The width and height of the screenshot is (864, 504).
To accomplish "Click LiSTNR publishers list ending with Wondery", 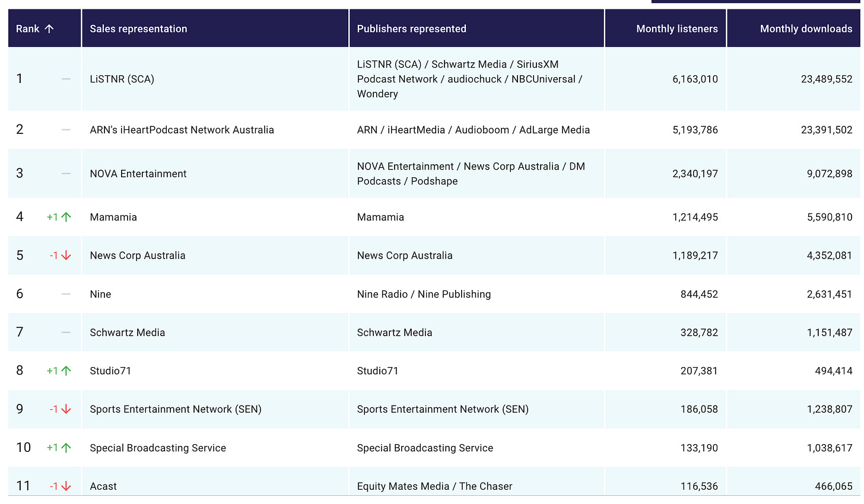I will point(469,79).
